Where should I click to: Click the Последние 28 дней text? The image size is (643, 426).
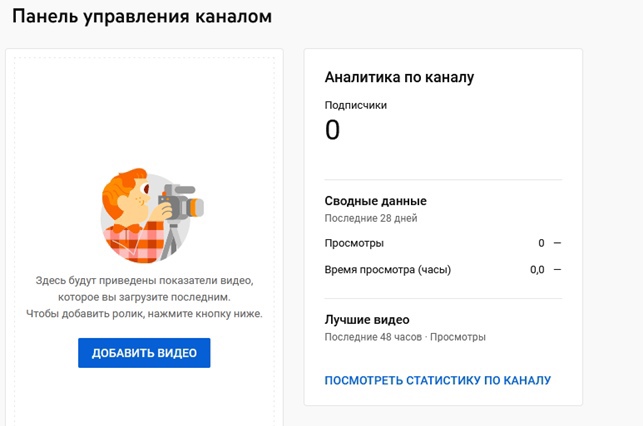click(371, 217)
